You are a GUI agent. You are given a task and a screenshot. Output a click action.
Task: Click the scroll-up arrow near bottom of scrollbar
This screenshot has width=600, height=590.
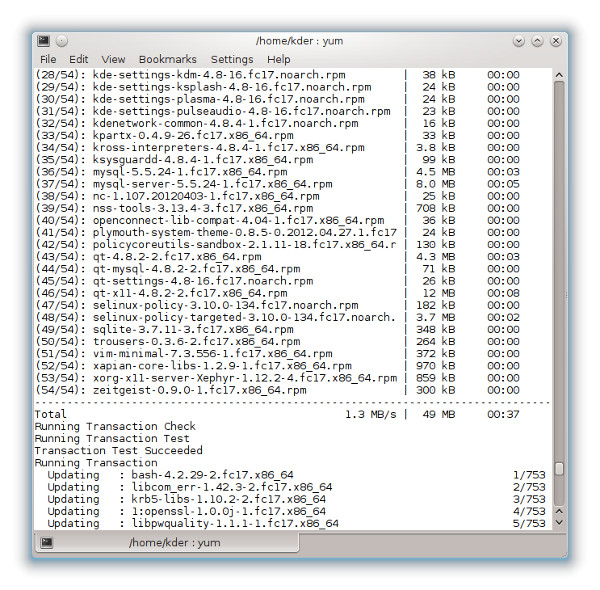click(559, 511)
